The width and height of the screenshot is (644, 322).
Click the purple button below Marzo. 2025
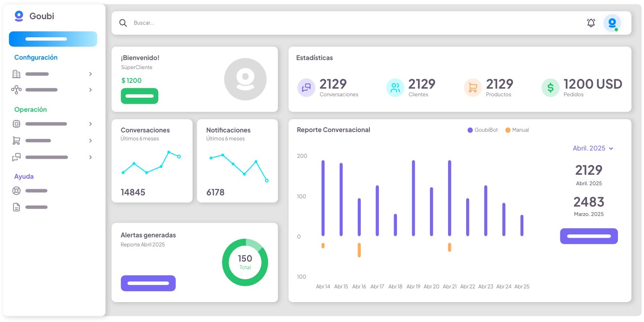[589, 236]
